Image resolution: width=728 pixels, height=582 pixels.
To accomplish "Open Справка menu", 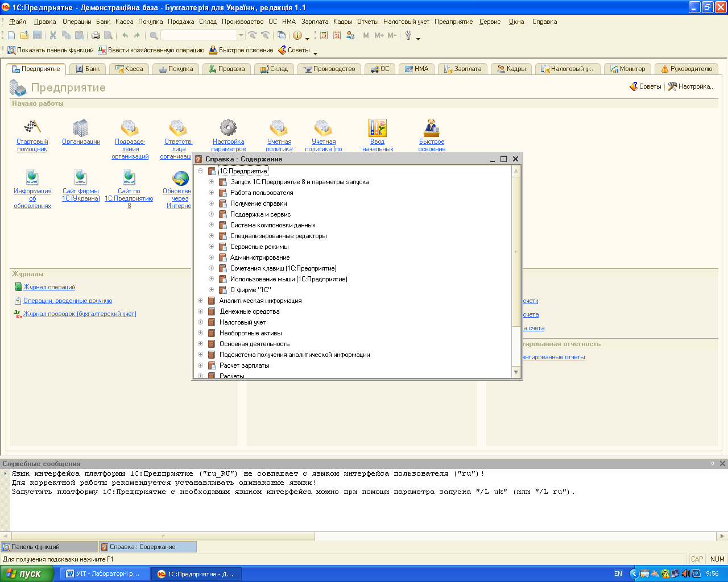I will click(x=544, y=22).
